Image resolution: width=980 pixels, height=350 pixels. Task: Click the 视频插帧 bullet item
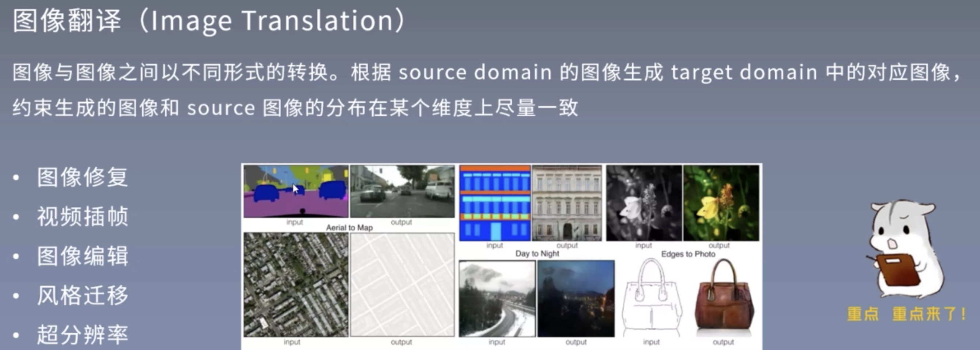tap(83, 217)
